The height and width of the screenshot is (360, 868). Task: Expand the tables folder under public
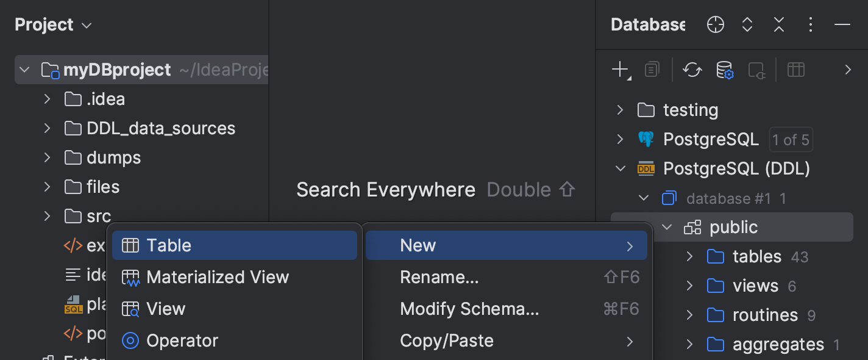pyautogui.click(x=689, y=256)
